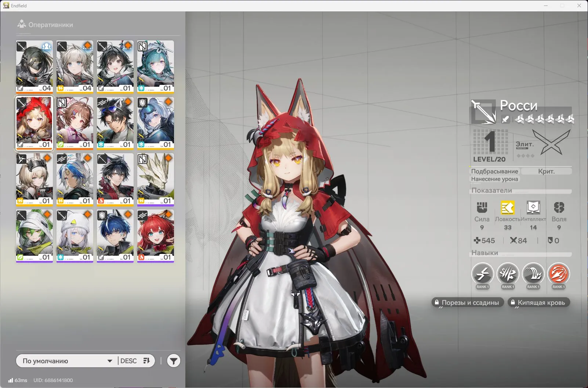Select the brown-haired girl in pink card

pos(75,123)
